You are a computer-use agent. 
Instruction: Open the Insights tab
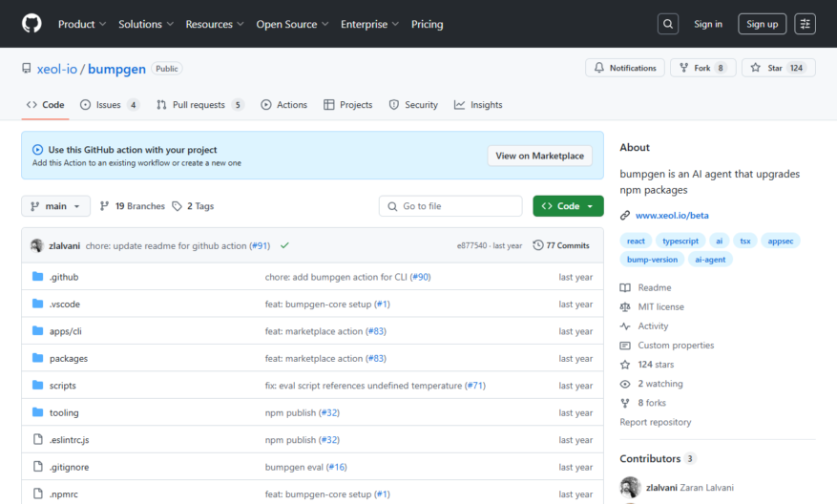tap(478, 105)
